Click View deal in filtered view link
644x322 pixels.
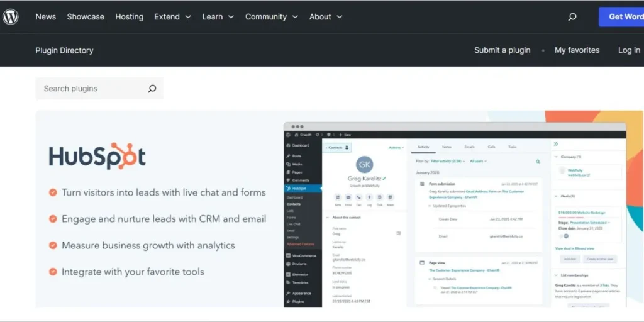click(x=575, y=248)
